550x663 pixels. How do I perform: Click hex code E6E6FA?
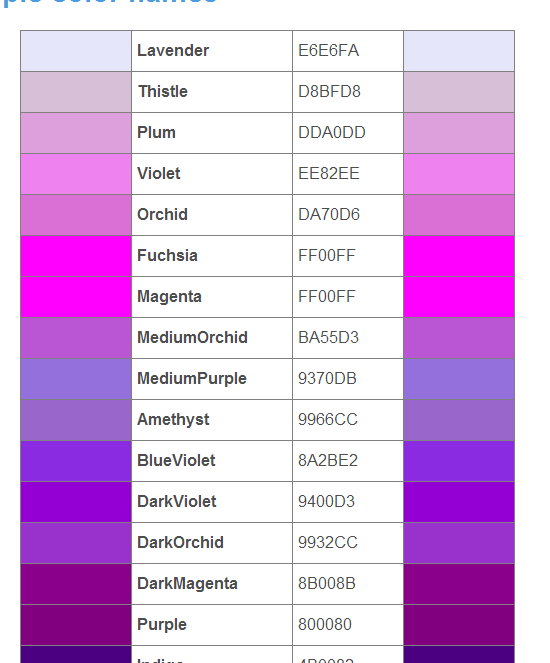click(328, 51)
